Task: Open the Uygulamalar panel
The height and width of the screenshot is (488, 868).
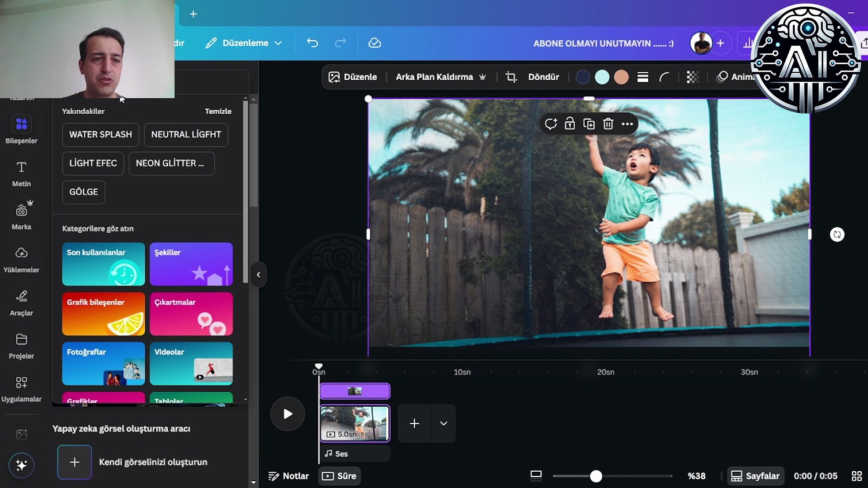Action: [x=21, y=386]
